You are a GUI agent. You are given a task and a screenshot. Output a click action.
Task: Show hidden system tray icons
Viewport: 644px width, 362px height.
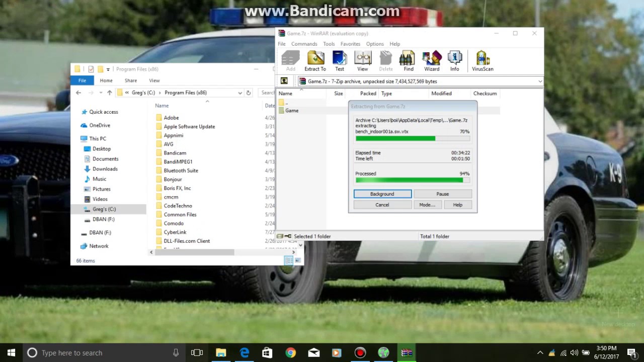pos(540,353)
